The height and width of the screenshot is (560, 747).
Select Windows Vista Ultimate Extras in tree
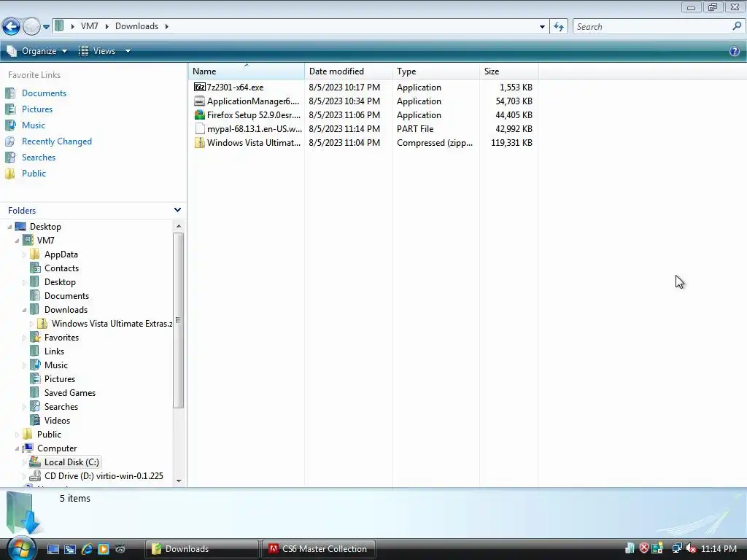112,323
